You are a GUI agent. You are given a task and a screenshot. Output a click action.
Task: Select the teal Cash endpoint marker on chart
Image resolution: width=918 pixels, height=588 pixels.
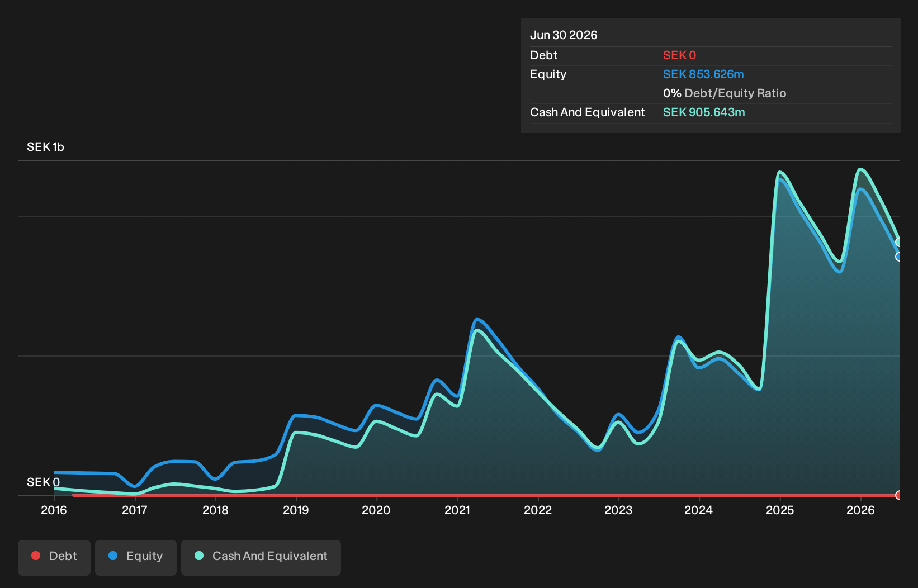(899, 242)
